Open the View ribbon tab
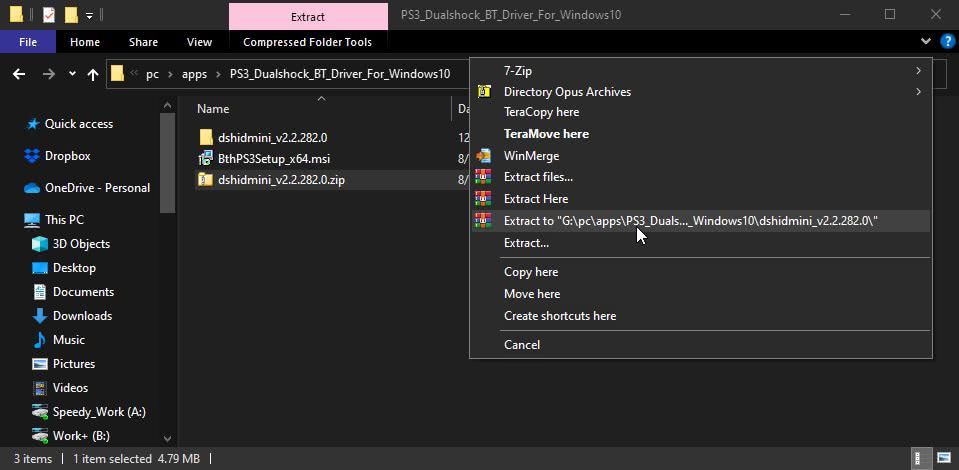The height and width of the screenshot is (470, 959). point(199,42)
